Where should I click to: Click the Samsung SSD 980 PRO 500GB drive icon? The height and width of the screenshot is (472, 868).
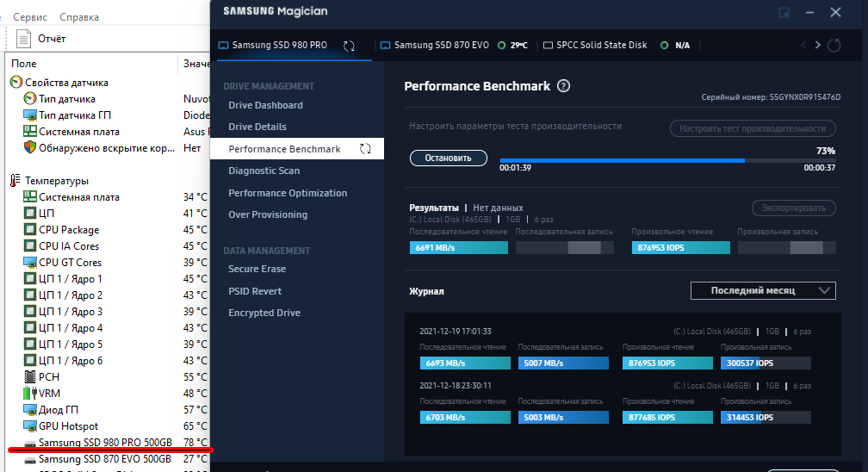pos(30,444)
